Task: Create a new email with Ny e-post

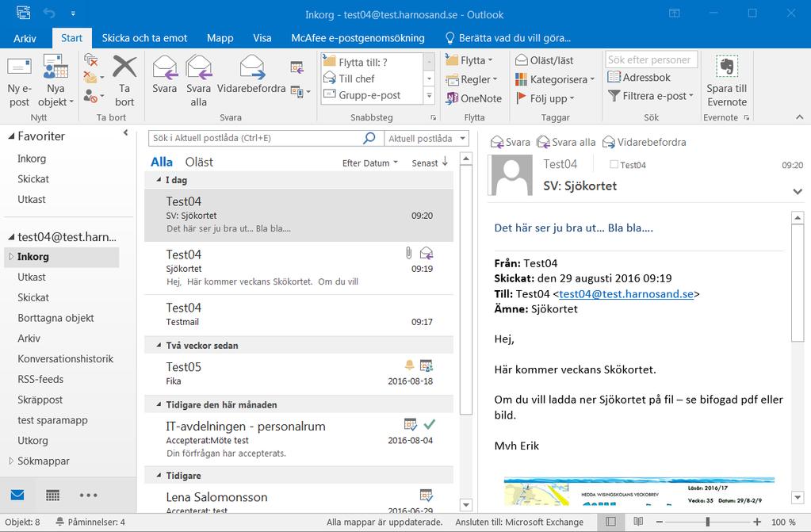Action: tap(19, 81)
